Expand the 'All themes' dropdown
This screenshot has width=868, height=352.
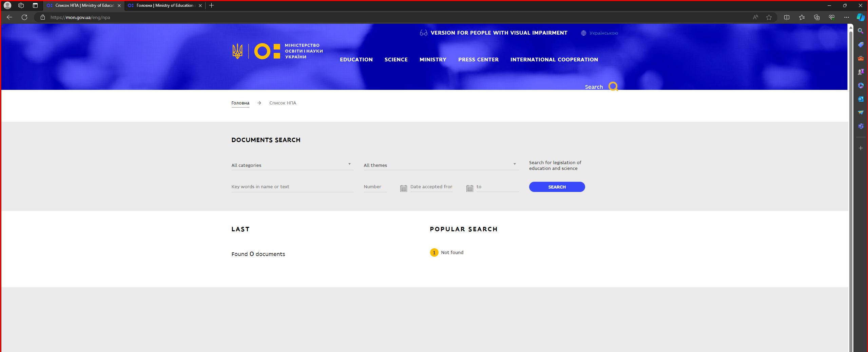pos(441,165)
